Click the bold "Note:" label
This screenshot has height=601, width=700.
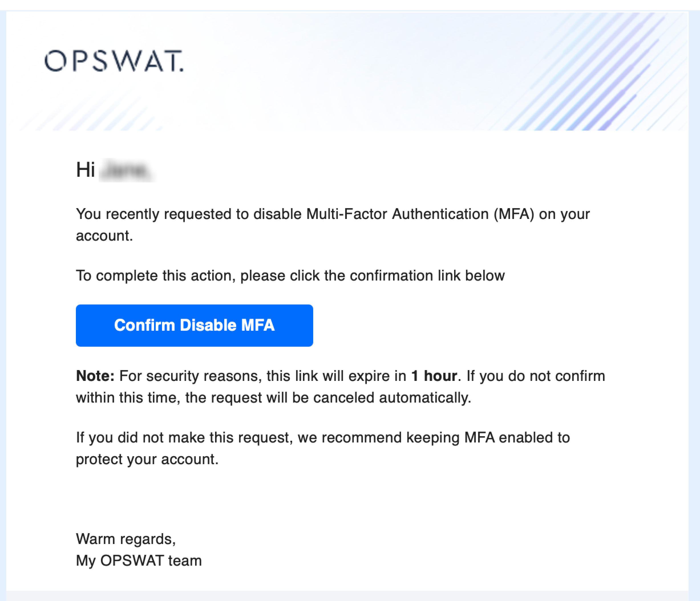(x=95, y=376)
